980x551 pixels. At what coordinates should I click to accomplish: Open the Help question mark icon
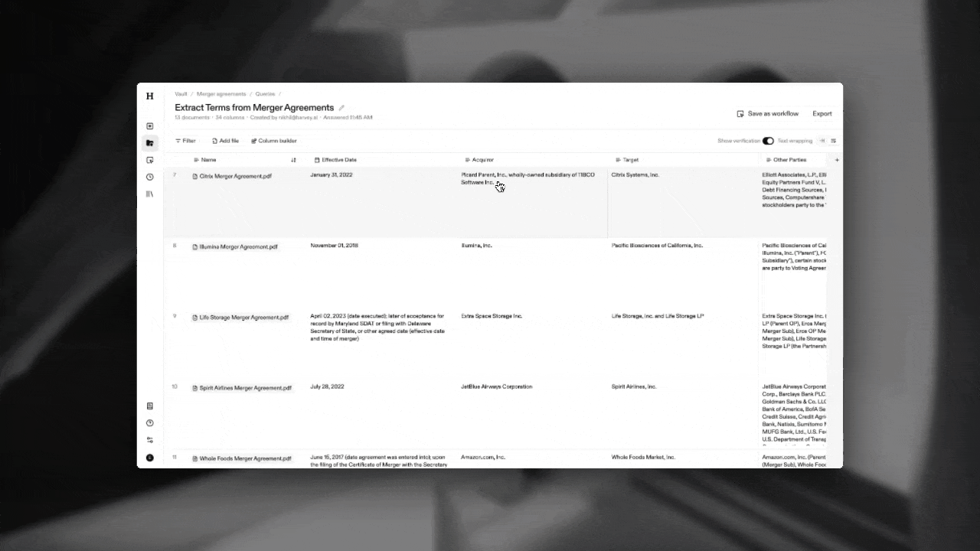[x=149, y=423]
